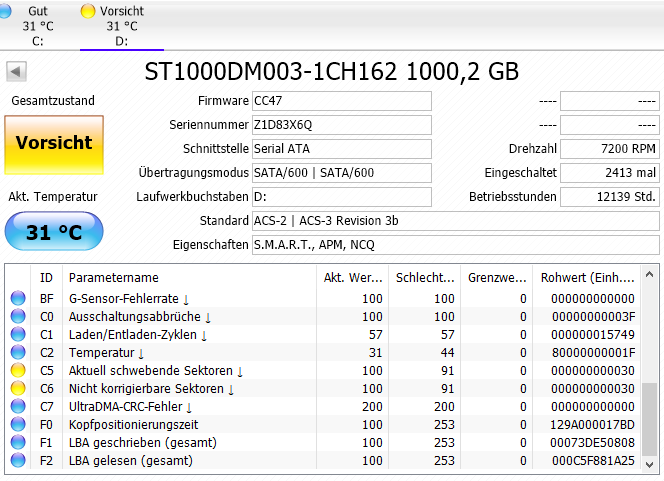Screen dimensions: 664x481
Task: Click blue status icon of Laden/Entladen-Zyklen row
Action: tap(18, 334)
